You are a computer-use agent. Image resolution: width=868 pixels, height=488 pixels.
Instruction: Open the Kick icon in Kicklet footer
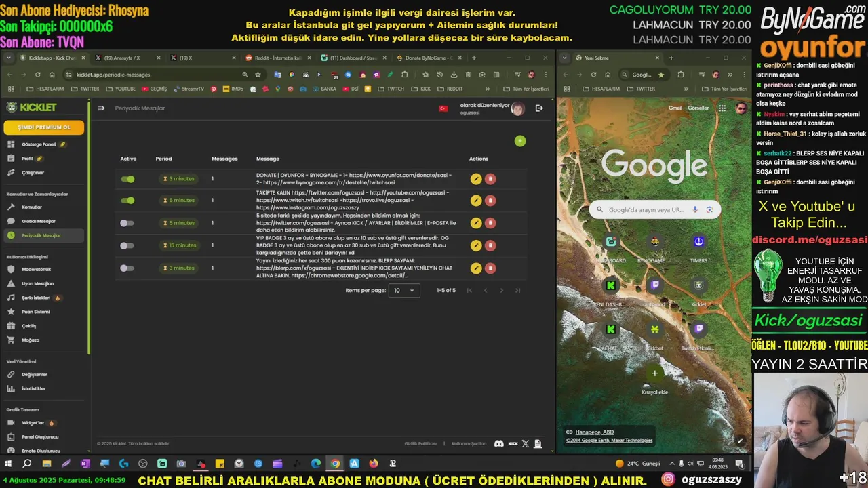coord(513,444)
